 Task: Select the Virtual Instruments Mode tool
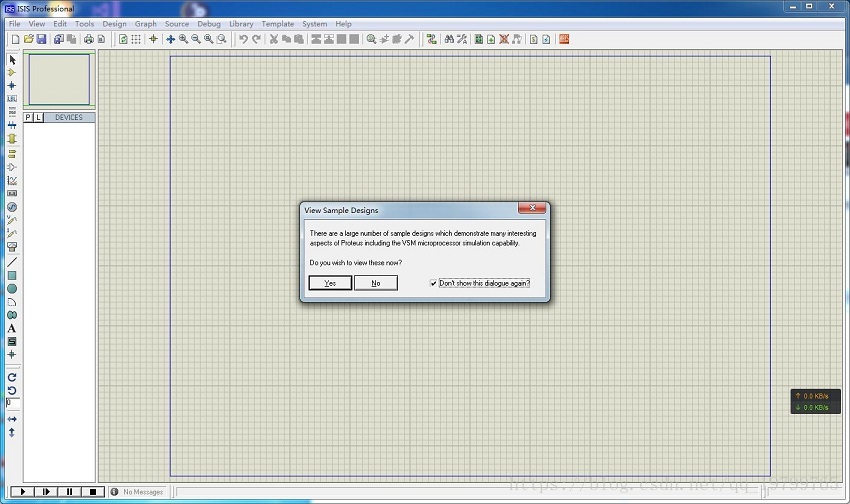12,247
